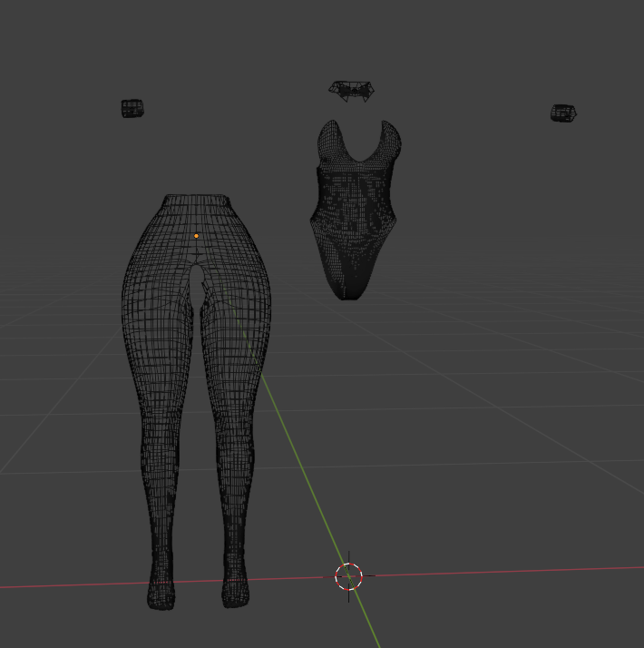Image resolution: width=644 pixels, height=648 pixels.
Task: Click the right foot of leggings mesh
Action: (x=236, y=591)
